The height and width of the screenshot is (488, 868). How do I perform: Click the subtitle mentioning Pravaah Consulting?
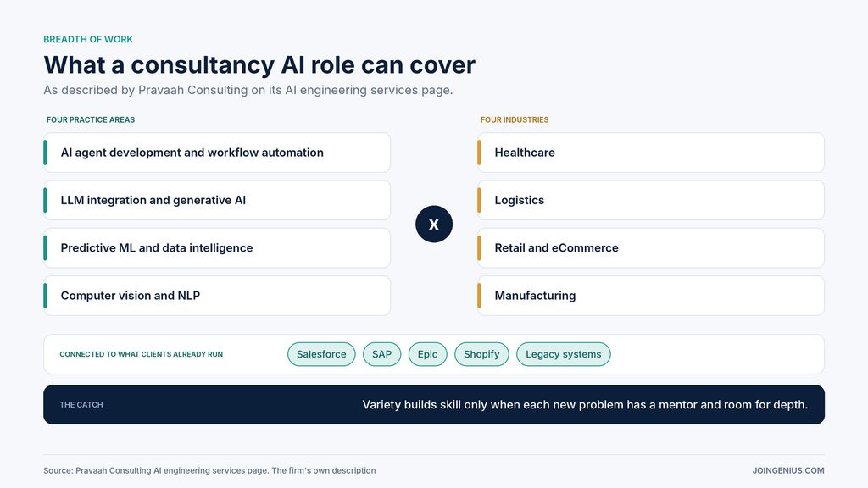248,90
